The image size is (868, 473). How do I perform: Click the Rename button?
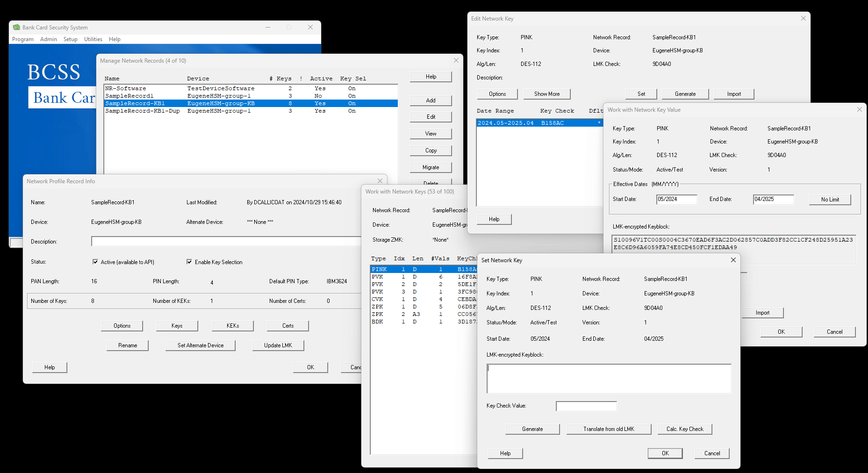point(128,345)
